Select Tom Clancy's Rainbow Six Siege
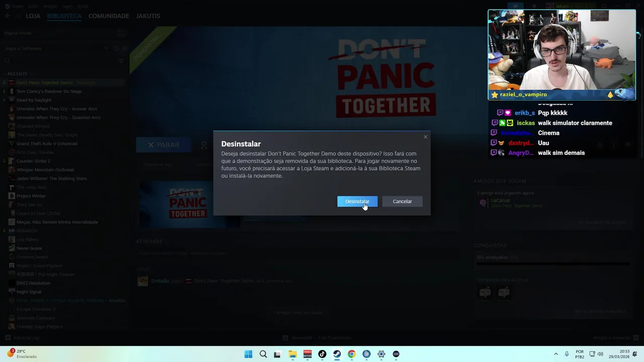Image resolution: width=644 pixels, height=362 pixels. (x=49, y=92)
